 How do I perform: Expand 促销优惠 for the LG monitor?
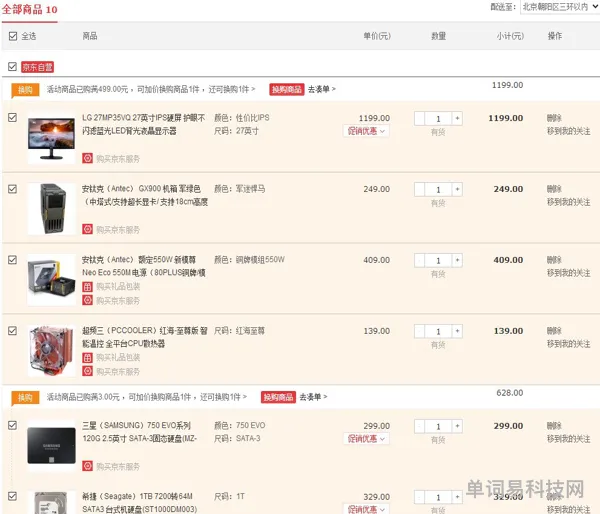tap(366, 131)
